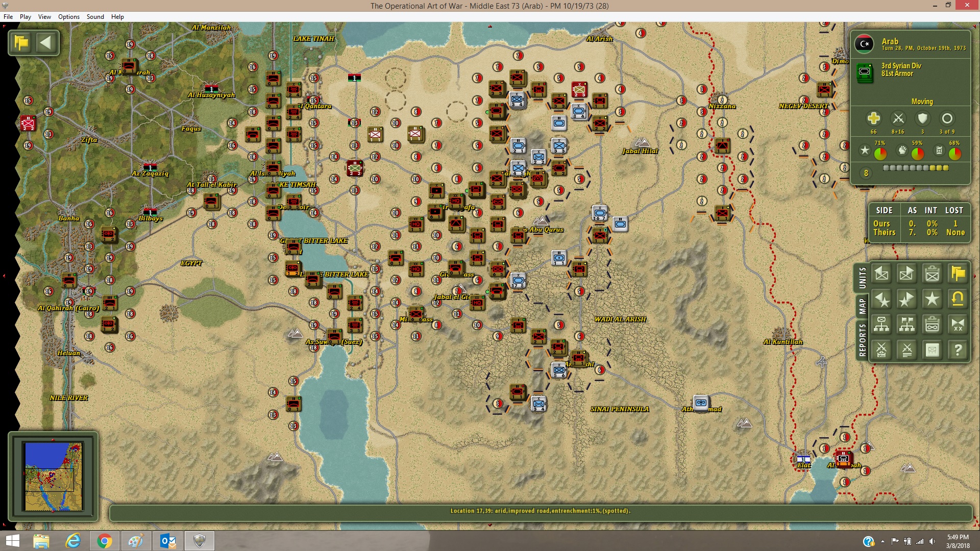Open the formation report clipboard icon

click(933, 324)
